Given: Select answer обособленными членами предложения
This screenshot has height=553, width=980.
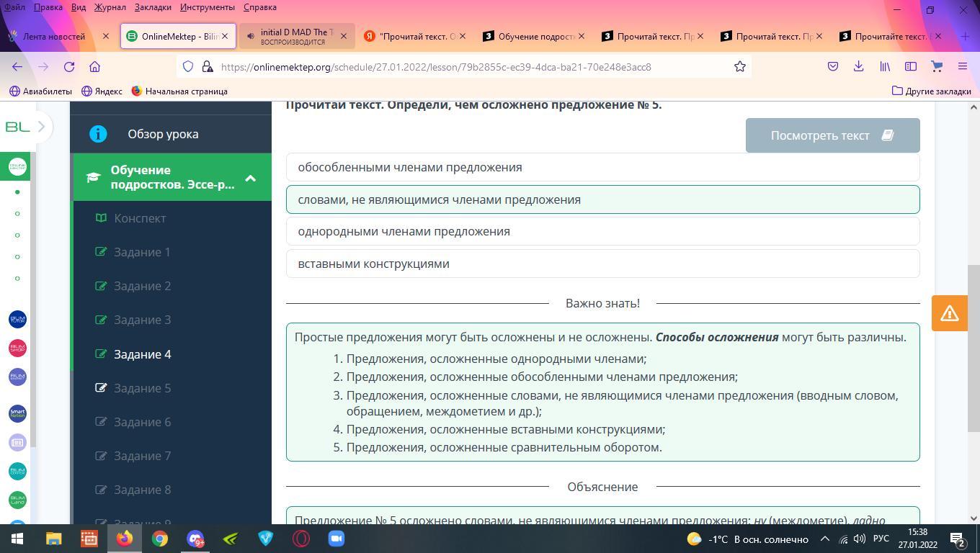Looking at the screenshot, I should pos(602,167).
